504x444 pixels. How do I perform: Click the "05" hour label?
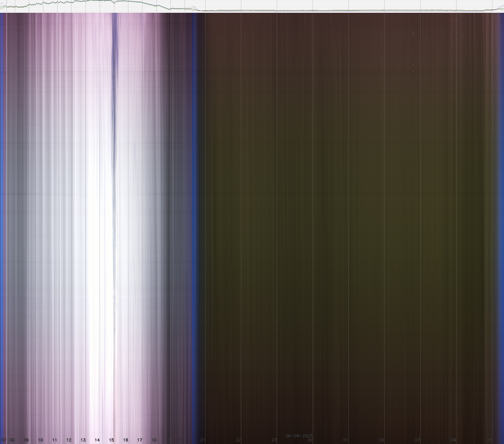489,440
